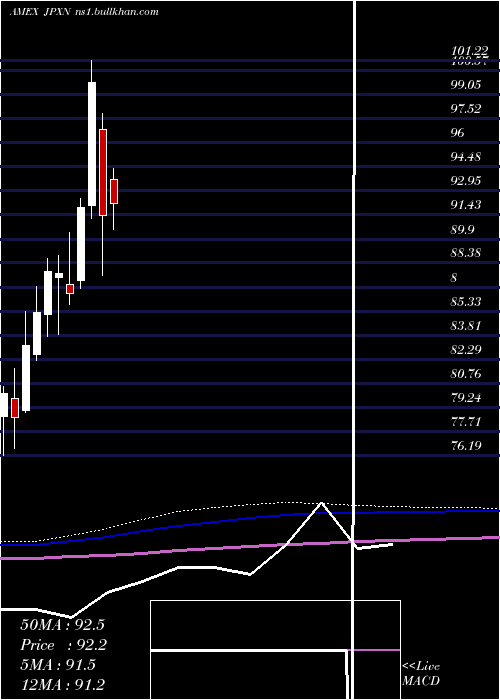Image resolution: width=500 pixels, height=700 pixels.
Task: Click the 96 price axis label
Action: coord(458,133)
